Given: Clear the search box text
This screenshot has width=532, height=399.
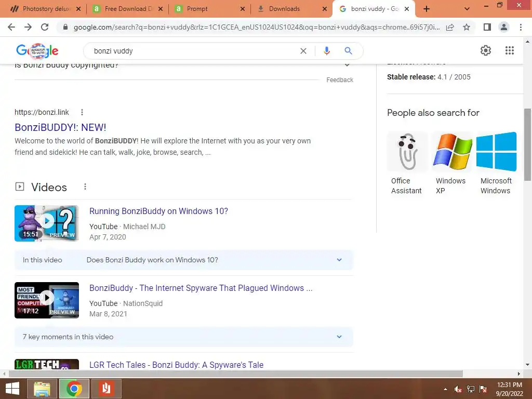Looking at the screenshot, I should point(303,51).
